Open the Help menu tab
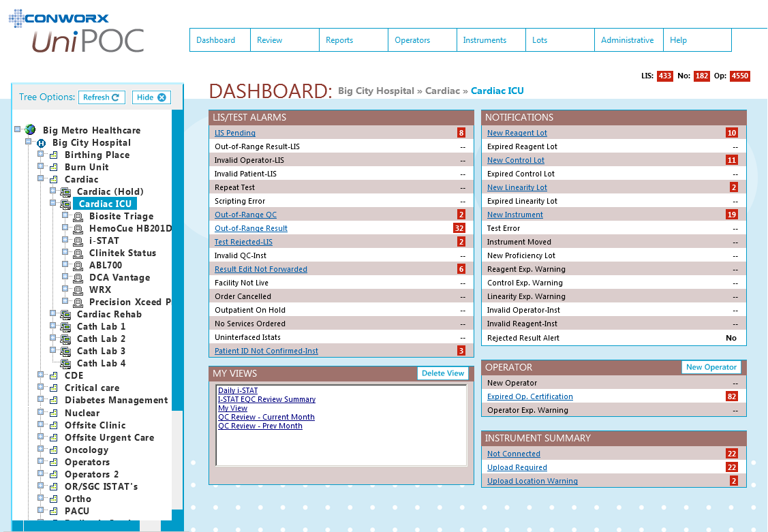This screenshot has height=532, width=768. coord(698,40)
